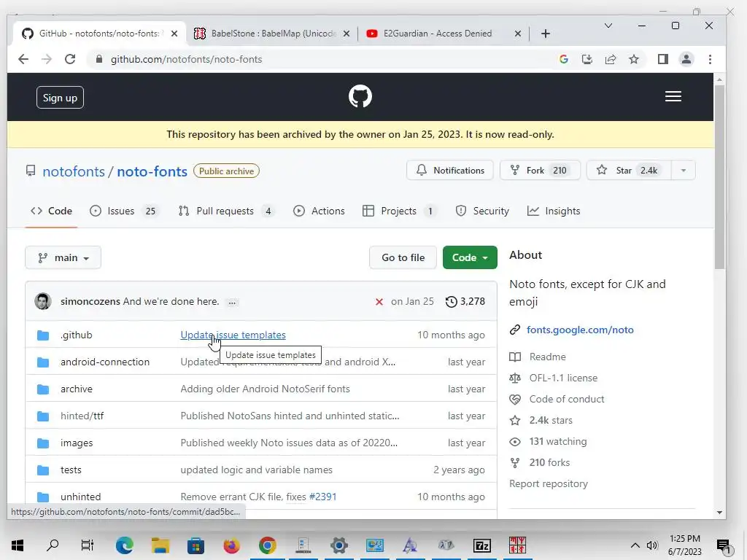Switch to the Insights tab
This screenshot has height=560, width=747.
pyautogui.click(x=554, y=211)
